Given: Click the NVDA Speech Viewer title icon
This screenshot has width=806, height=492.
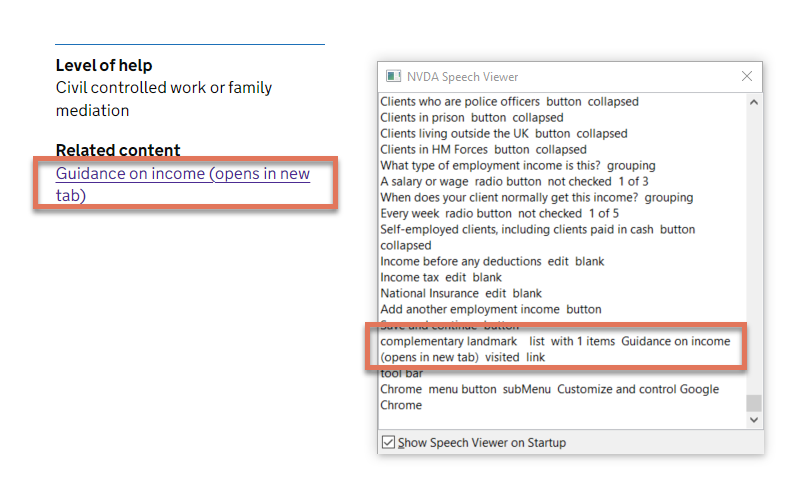Looking at the screenshot, I should tap(393, 77).
